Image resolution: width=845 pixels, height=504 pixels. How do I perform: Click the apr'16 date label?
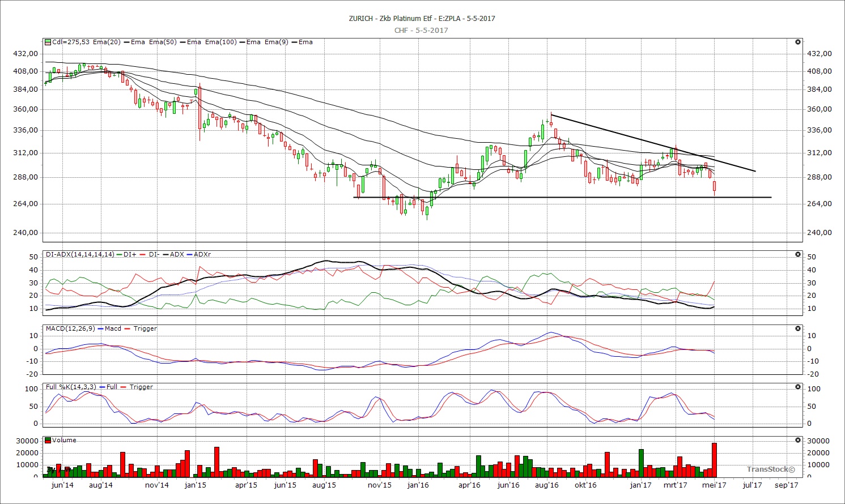coord(469,485)
